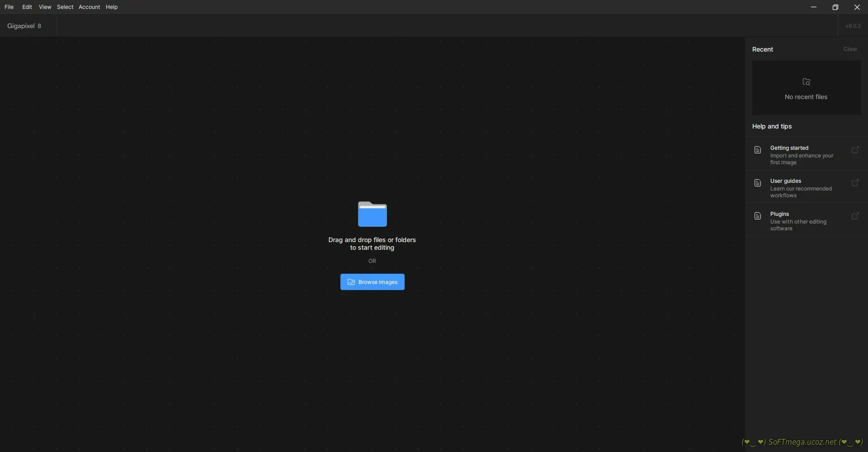Click the No recent files search icon

[x=806, y=82]
